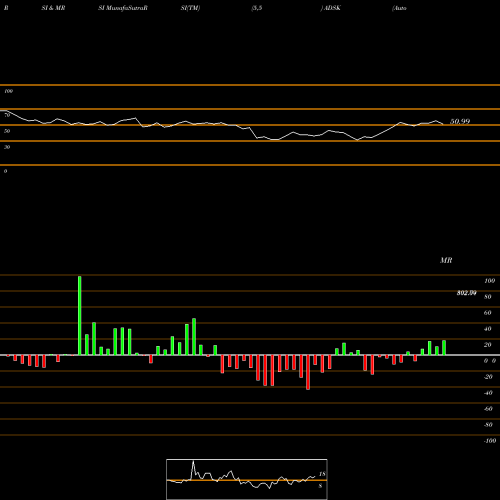This screenshot has width=500, height=500.
Task: Click the RSI axis label 30
Action: click(7, 147)
